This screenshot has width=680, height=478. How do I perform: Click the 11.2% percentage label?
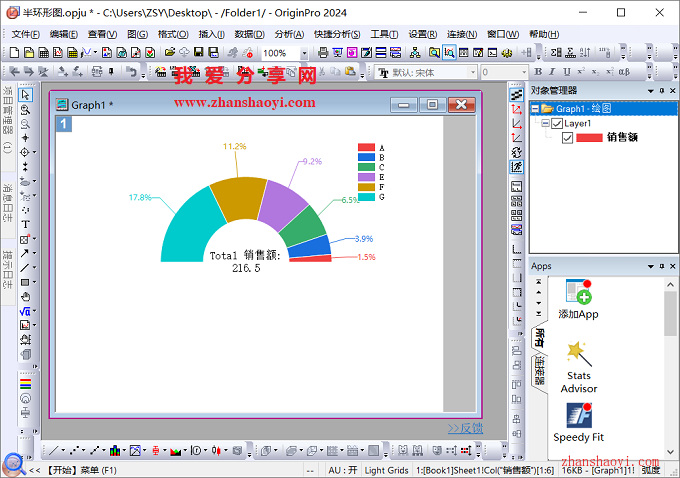tap(235, 147)
